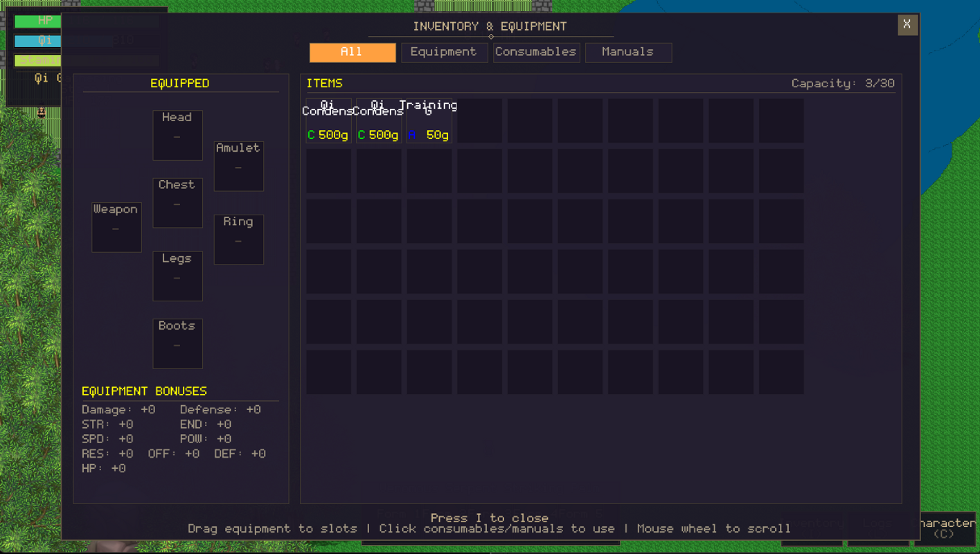Click the Chest equipment slot
Image resolution: width=980 pixels, height=554 pixels.
177,202
